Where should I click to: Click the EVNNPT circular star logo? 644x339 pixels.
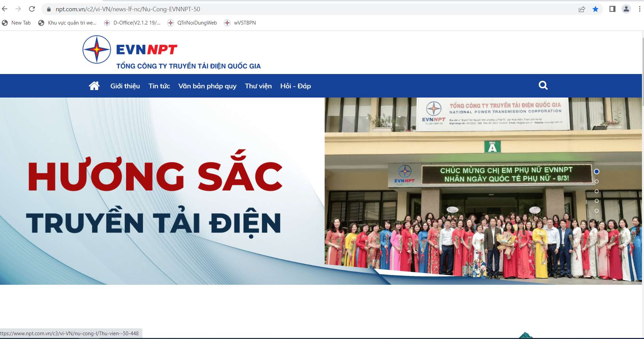click(x=97, y=49)
